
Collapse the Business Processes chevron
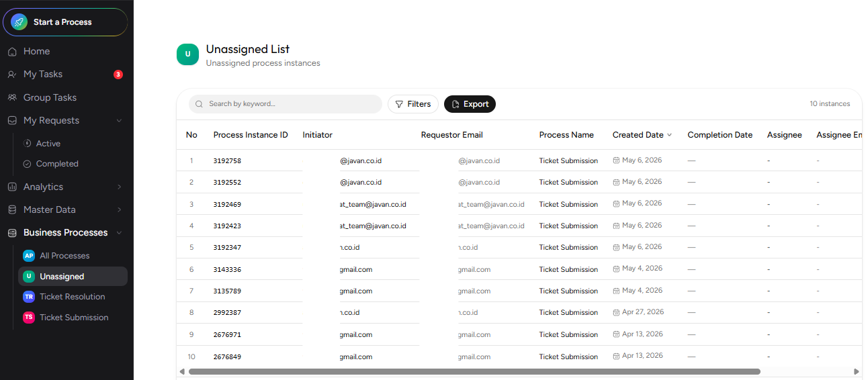click(x=119, y=233)
